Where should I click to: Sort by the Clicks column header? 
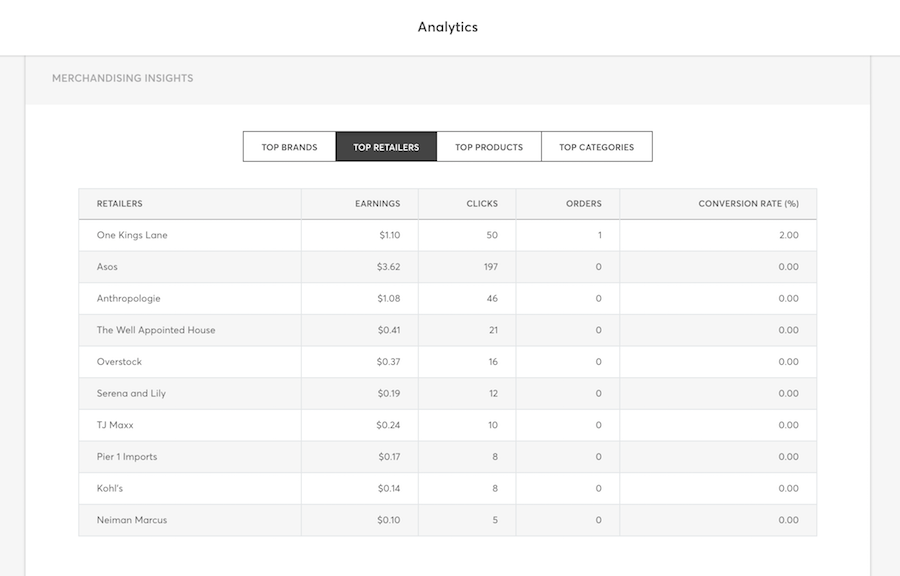pyautogui.click(x=482, y=204)
